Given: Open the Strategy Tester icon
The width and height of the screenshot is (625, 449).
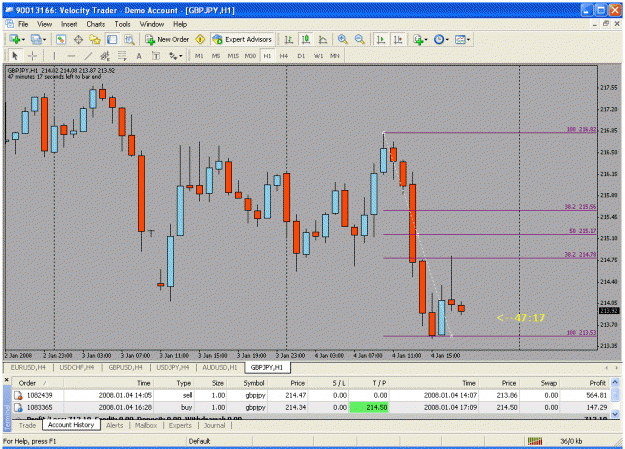Looking at the screenshot, I should click(129, 39).
